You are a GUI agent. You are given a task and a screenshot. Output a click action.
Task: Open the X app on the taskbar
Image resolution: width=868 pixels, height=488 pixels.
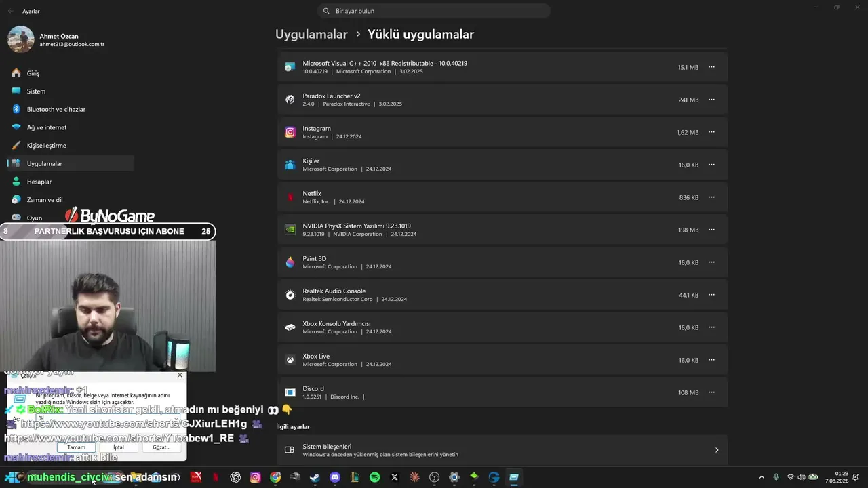click(395, 477)
